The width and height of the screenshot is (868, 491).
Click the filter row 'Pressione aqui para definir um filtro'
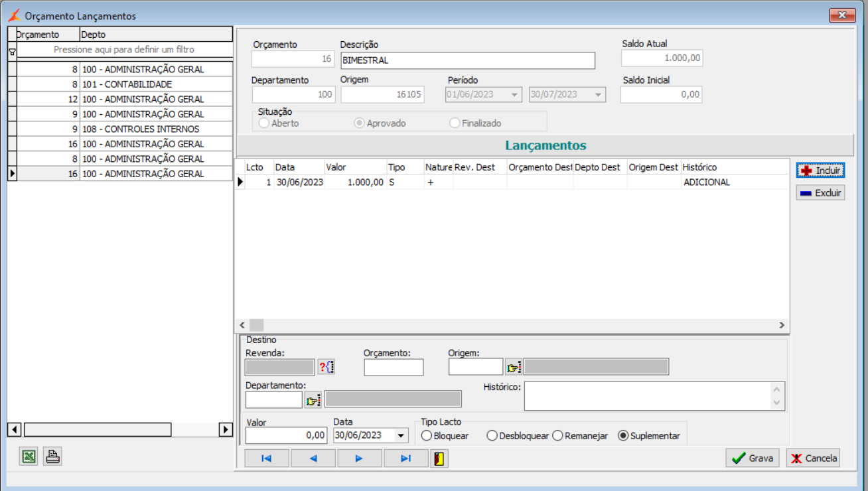pyautogui.click(x=124, y=50)
